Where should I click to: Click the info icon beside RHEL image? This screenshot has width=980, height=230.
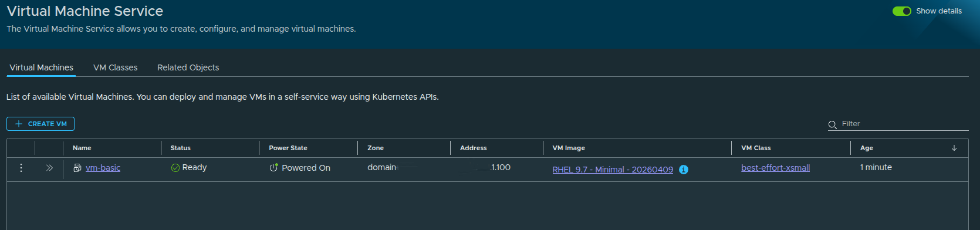pos(684,170)
